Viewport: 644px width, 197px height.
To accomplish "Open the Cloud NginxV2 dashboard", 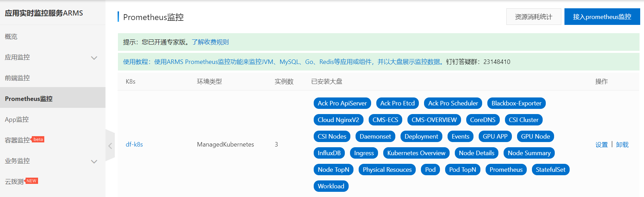I will 338,120.
